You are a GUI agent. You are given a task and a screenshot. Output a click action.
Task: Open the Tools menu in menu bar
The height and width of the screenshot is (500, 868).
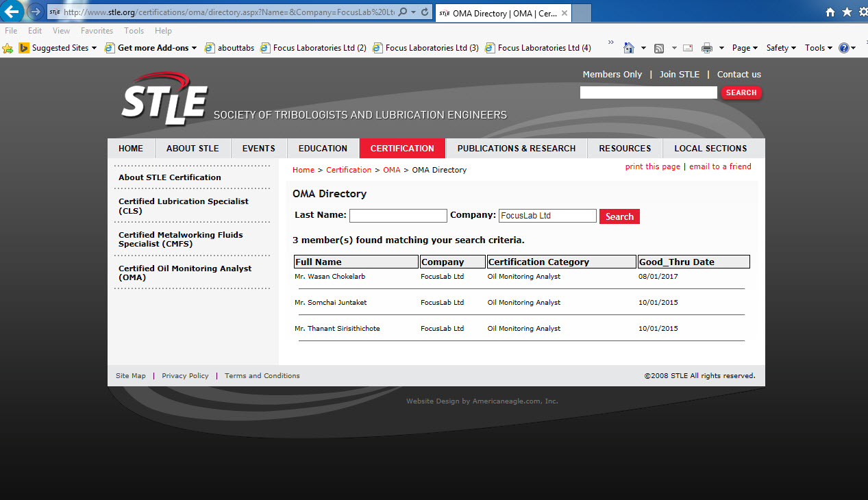[134, 31]
